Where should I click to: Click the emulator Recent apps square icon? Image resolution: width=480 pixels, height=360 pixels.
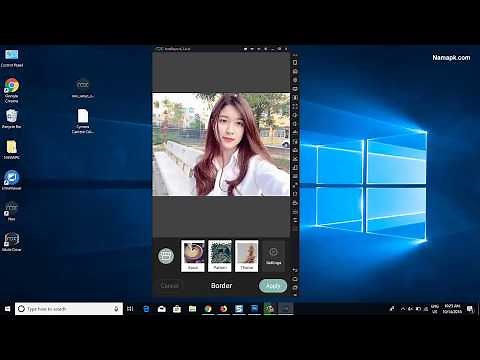point(295,287)
